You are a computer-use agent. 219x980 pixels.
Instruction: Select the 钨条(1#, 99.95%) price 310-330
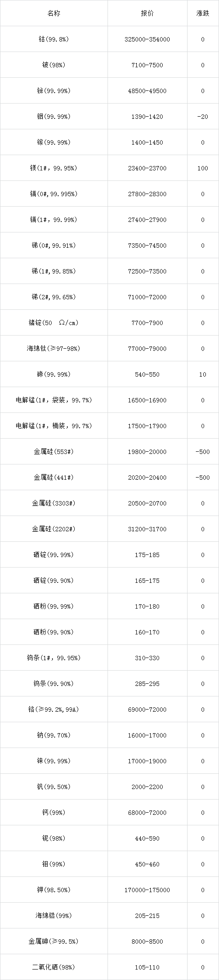[x=147, y=658]
